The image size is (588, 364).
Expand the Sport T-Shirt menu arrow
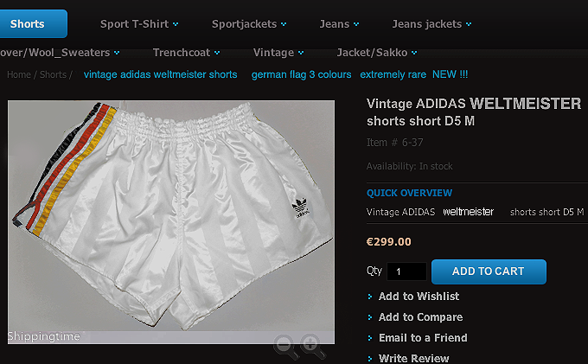176,24
